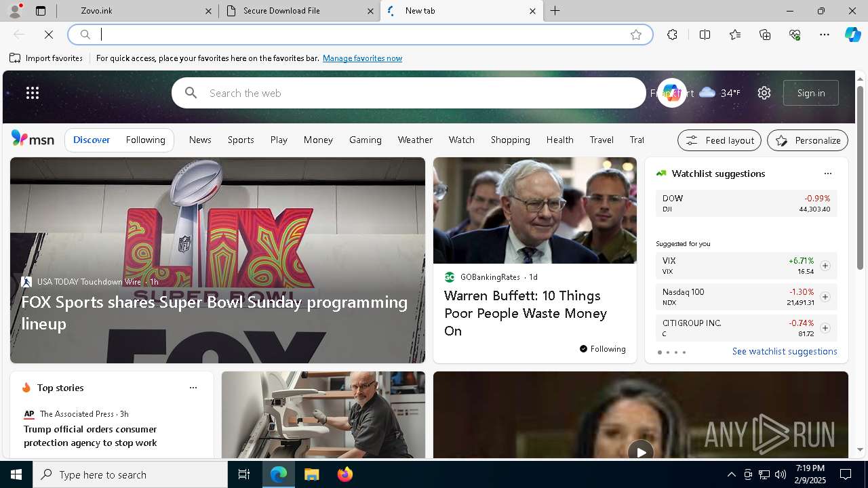This screenshot has height=488, width=868.
Task: Open Watchlist suggestions more options
Action: point(827,174)
